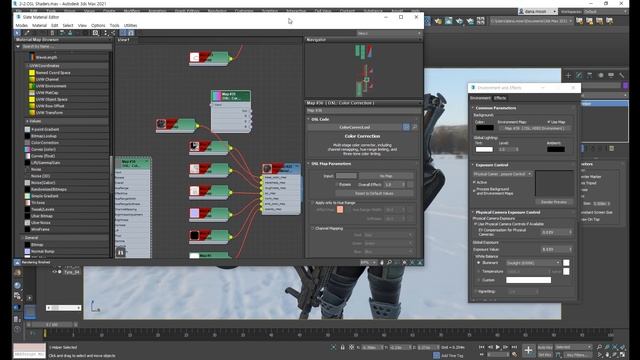Click the Custom white balance color swatch
640x360 pixels.
tap(528, 280)
